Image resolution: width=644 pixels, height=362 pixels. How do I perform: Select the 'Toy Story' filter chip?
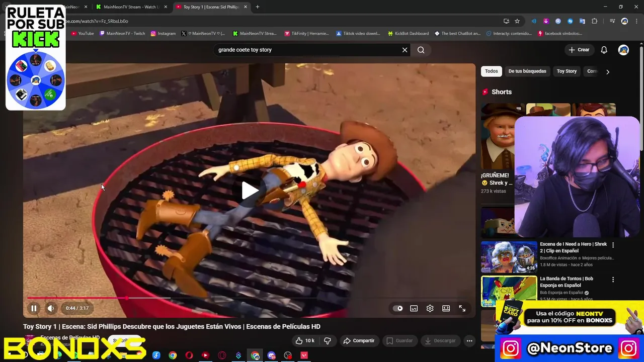[x=567, y=71]
